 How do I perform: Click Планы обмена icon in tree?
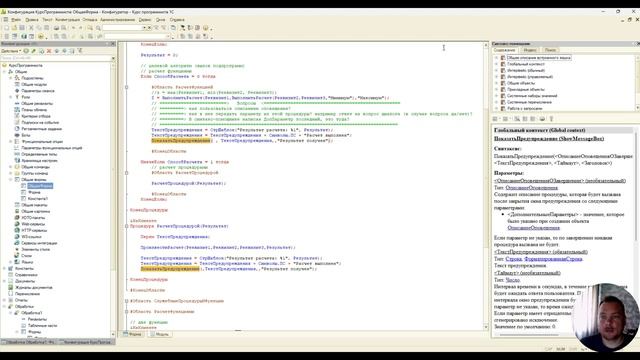click(17, 109)
